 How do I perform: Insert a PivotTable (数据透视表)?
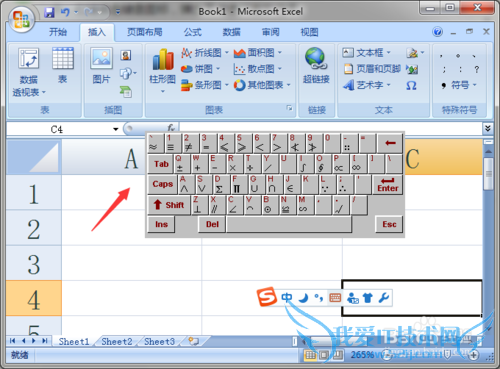(29, 72)
